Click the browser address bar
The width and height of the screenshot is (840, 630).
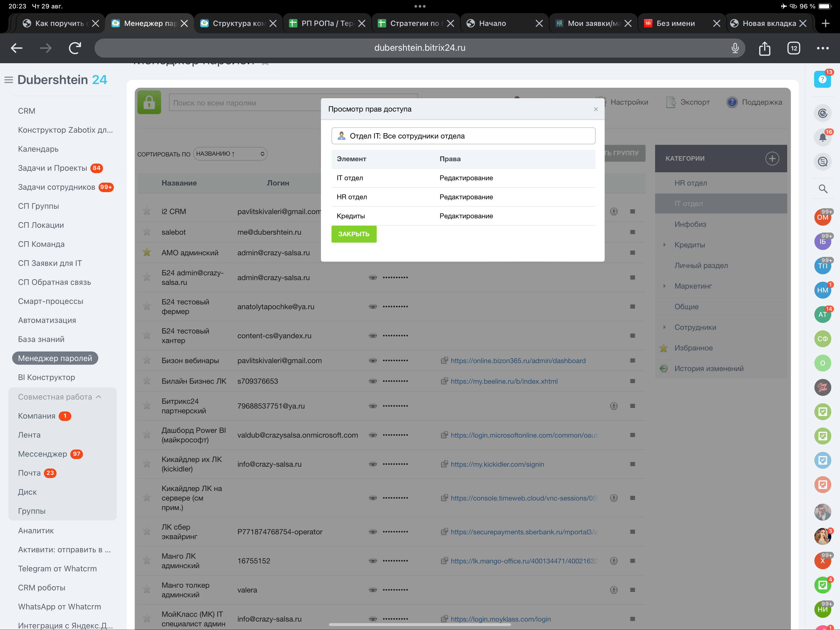click(x=420, y=48)
